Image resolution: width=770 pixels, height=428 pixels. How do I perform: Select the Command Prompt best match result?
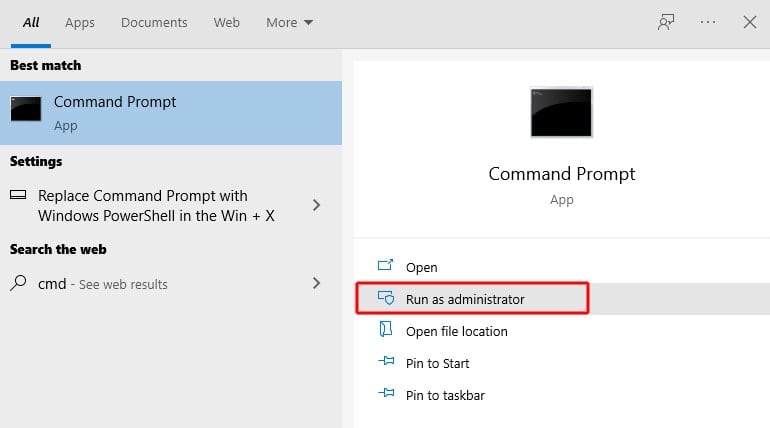(x=171, y=113)
